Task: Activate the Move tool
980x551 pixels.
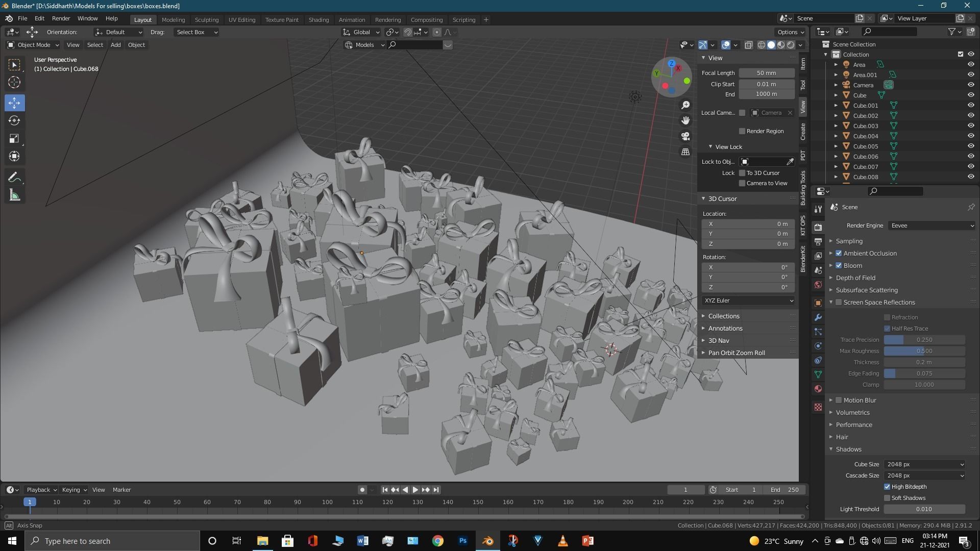Action: coord(14,103)
